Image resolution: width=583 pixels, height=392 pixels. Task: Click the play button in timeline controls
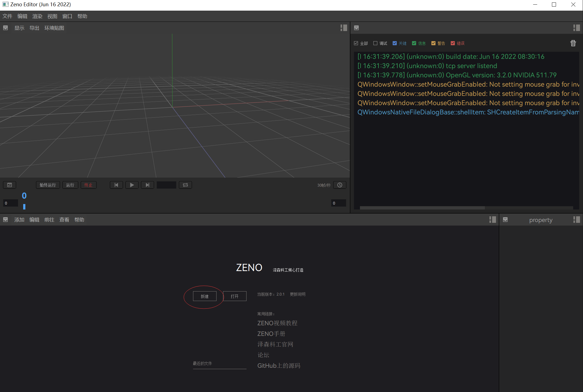[x=132, y=185]
